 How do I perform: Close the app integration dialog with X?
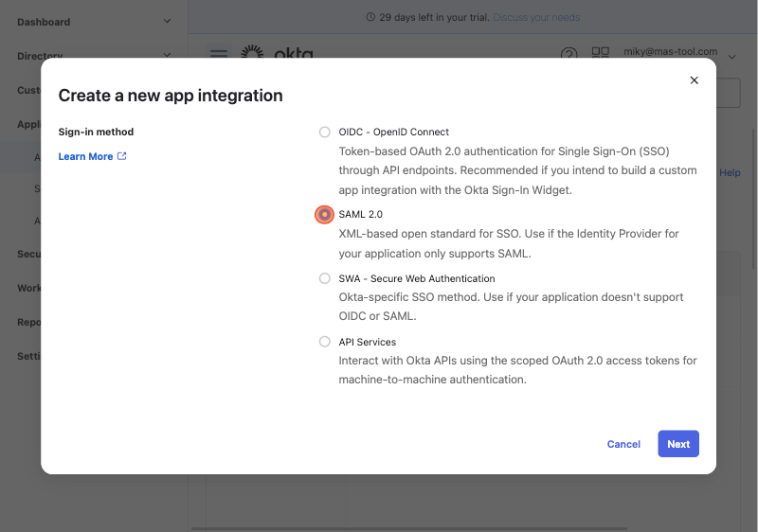(694, 80)
